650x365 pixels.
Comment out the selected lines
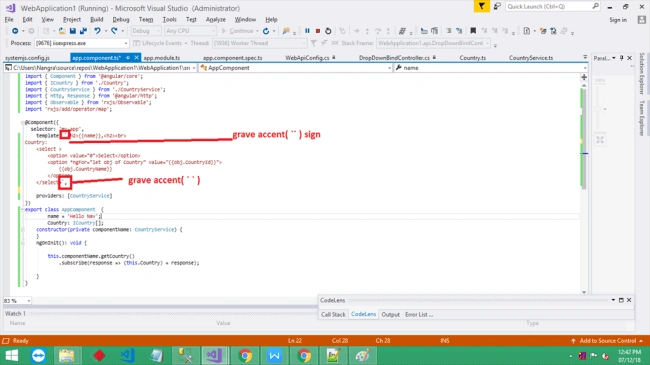[449, 31]
